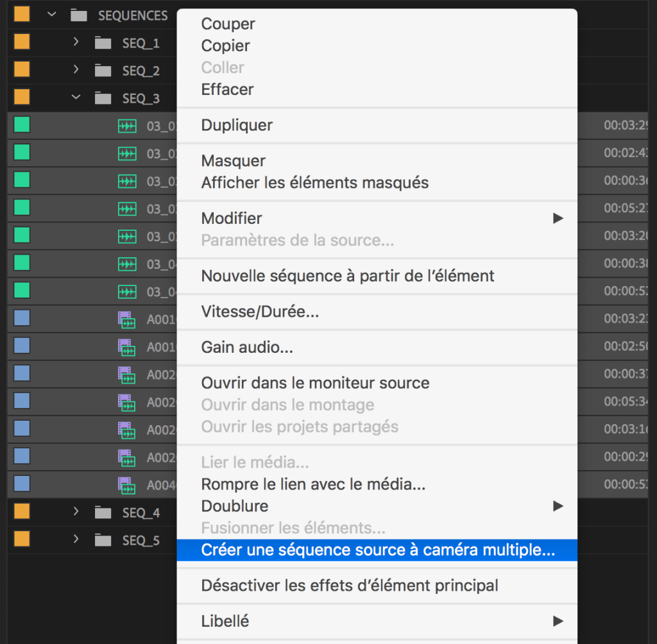Viewport: 657px width, 644px height.
Task: Collapse the SEQ_3 bin
Action: [76, 97]
